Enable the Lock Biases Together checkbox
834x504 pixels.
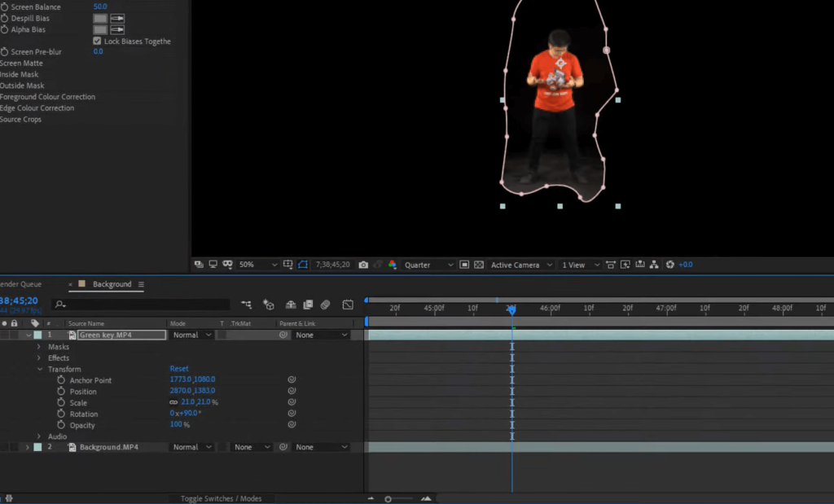pos(95,41)
